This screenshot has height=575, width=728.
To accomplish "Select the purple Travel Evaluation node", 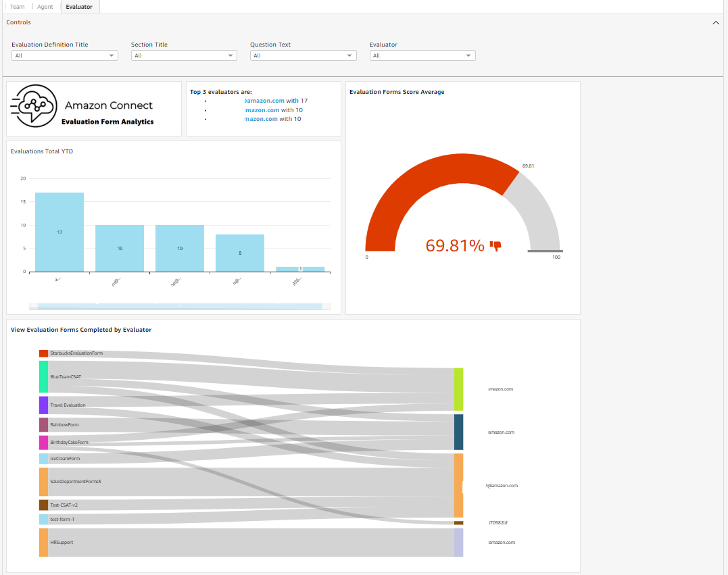I will click(x=42, y=405).
